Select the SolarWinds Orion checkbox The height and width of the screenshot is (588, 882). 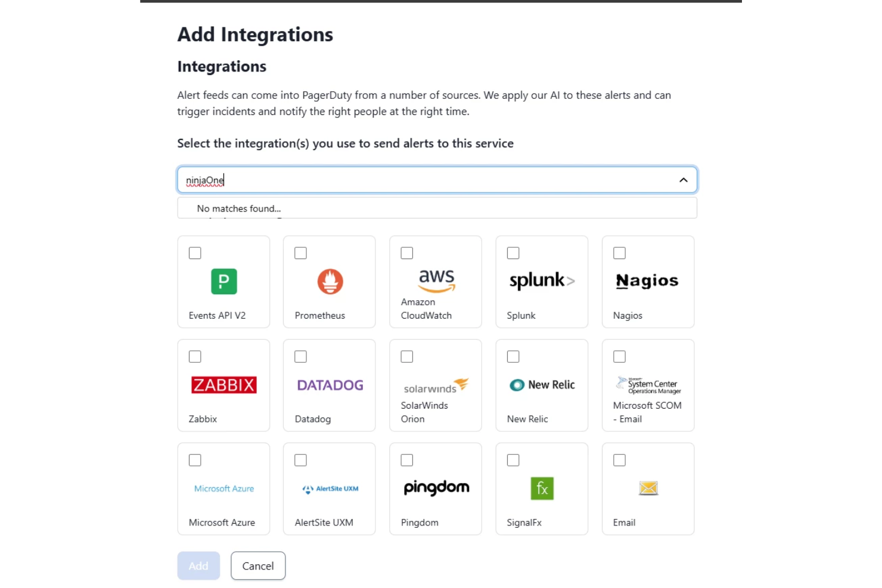coord(407,357)
